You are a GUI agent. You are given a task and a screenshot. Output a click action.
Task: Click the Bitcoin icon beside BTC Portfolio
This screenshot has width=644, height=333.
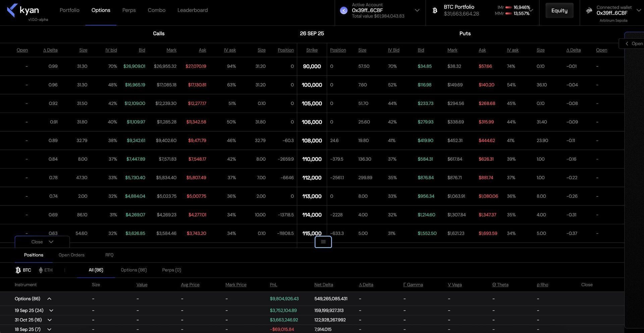(x=435, y=10)
